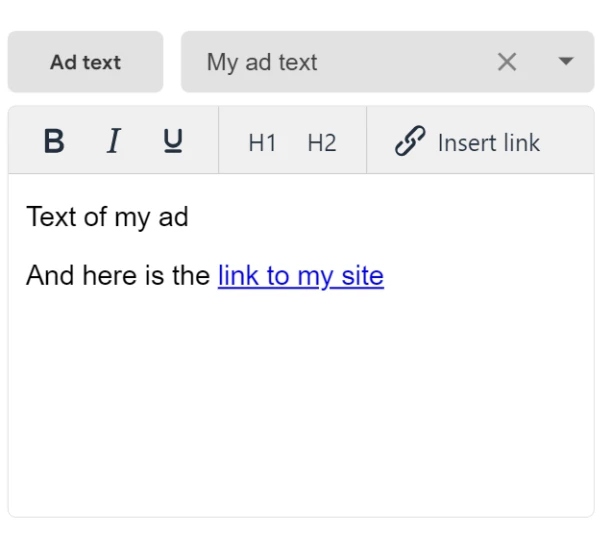Open the link to my site hyperlink
The width and height of the screenshot is (612, 534).
(300, 275)
